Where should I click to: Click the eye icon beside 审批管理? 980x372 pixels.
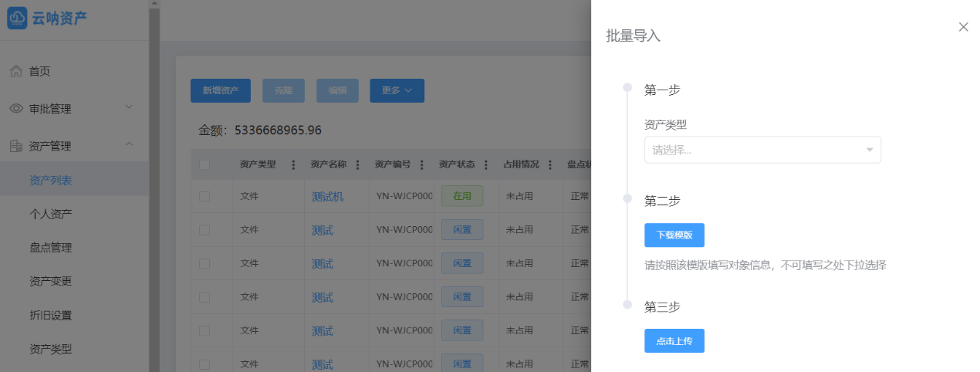tap(16, 109)
